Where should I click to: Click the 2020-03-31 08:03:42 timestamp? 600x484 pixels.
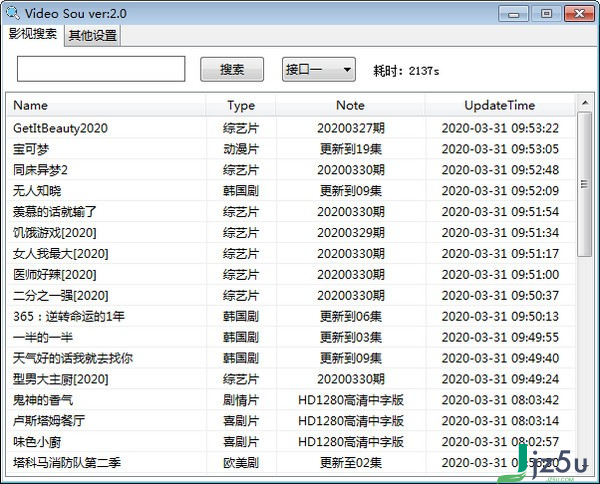tap(500, 400)
